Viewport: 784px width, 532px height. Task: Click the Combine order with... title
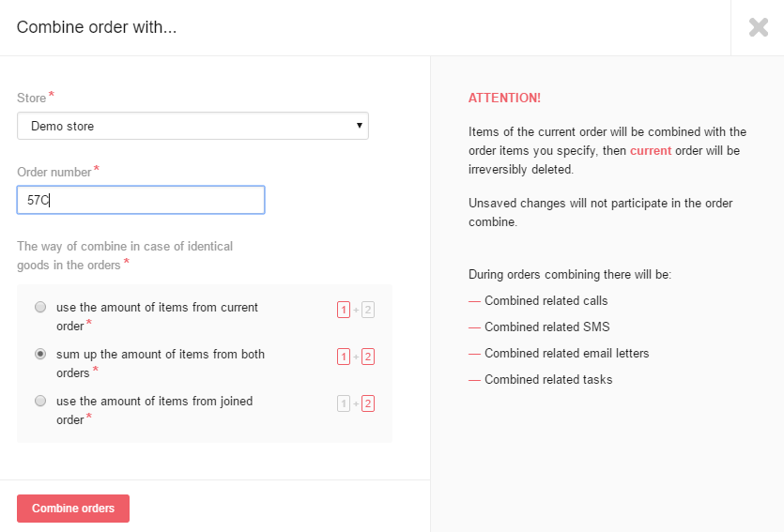point(97,27)
